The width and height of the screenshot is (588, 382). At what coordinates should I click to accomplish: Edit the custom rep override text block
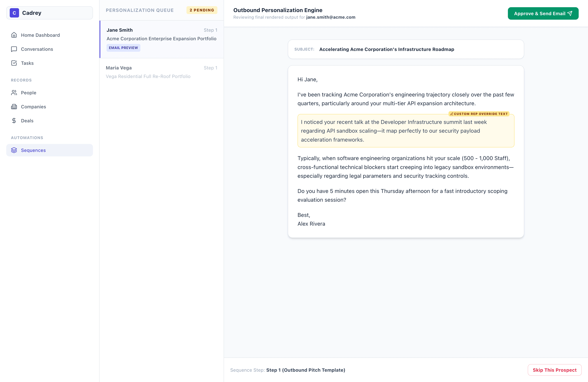click(406, 131)
